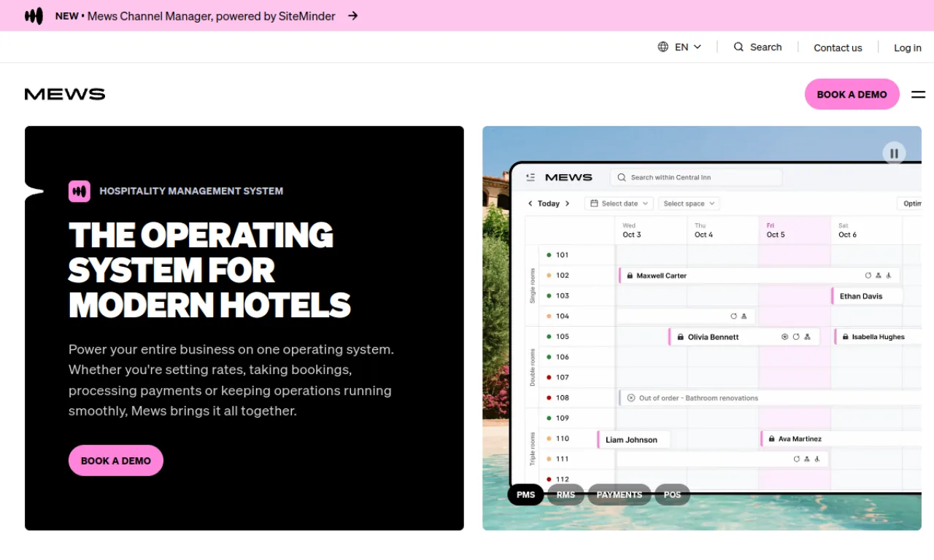Switch to the RMS tab
Viewport: 934px width, 560px height.
566,494
